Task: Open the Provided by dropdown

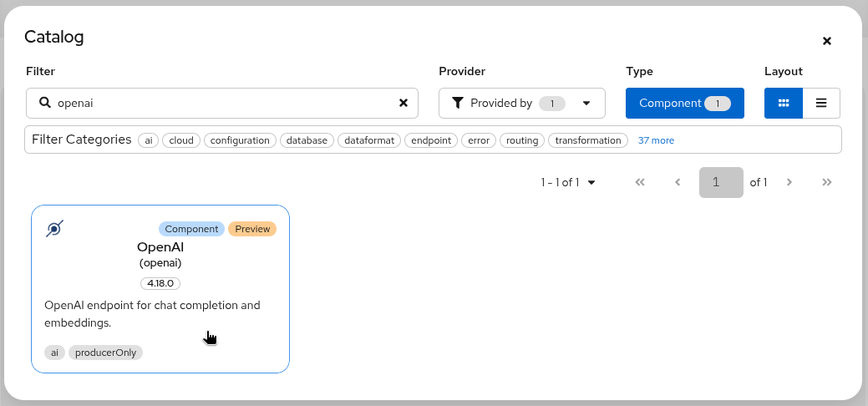Action: tap(522, 103)
